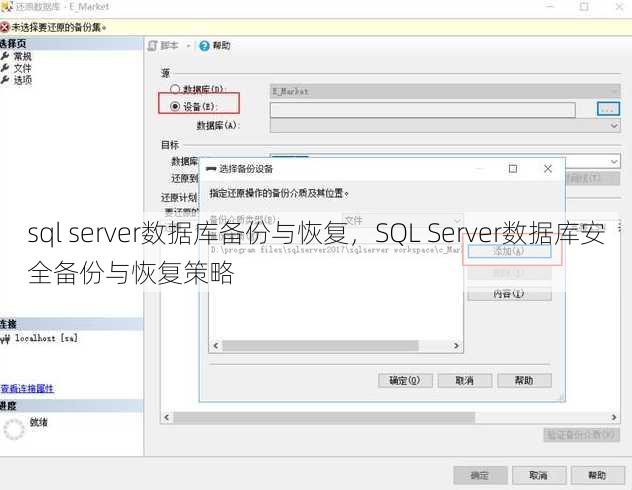Click left arrow of main horizontal scrollbar

(x=166, y=417)
